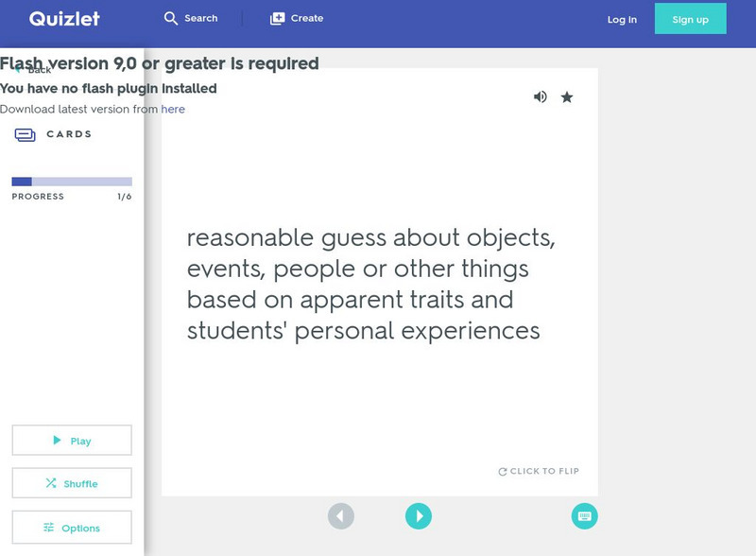Click the Create plus-cards icon
Image resolution: width=756 pixels, height=556 pixels.
277,18
